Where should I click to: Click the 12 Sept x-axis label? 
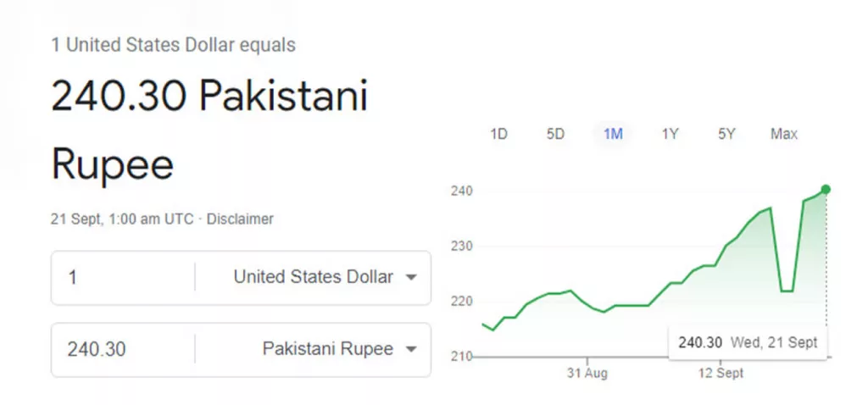pyautogui.click(x=721, y=374)
